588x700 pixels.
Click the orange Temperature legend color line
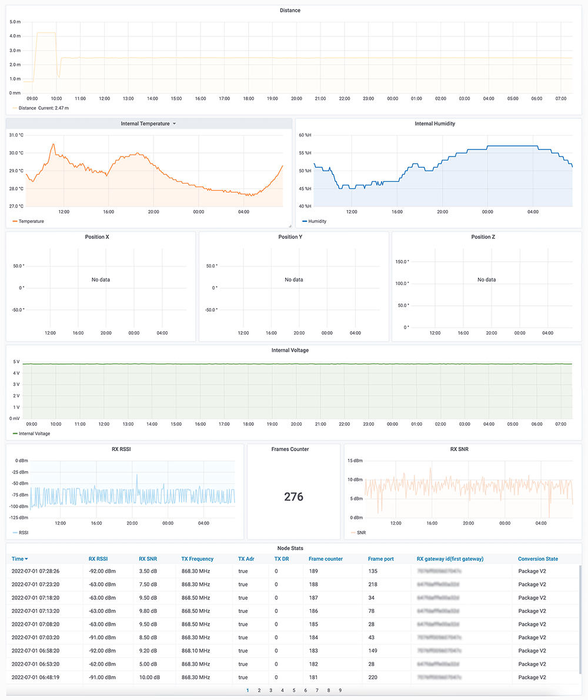15,221
